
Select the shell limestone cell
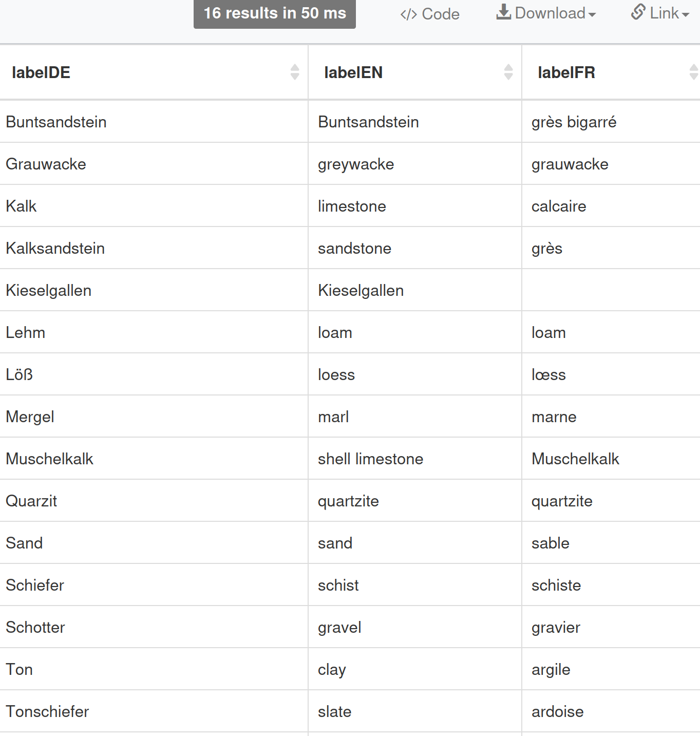370,459
